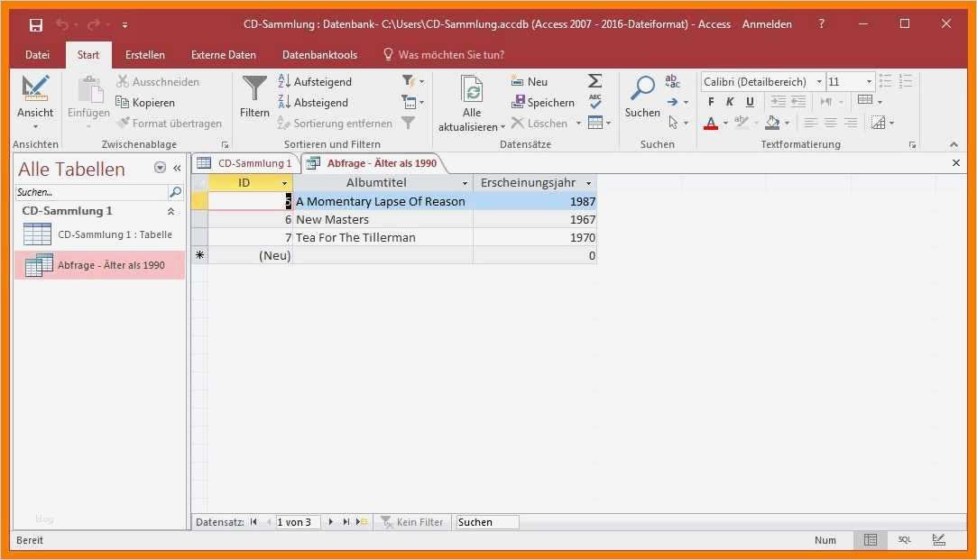
Task: Click font color red A
Action: tap(711, 123)
